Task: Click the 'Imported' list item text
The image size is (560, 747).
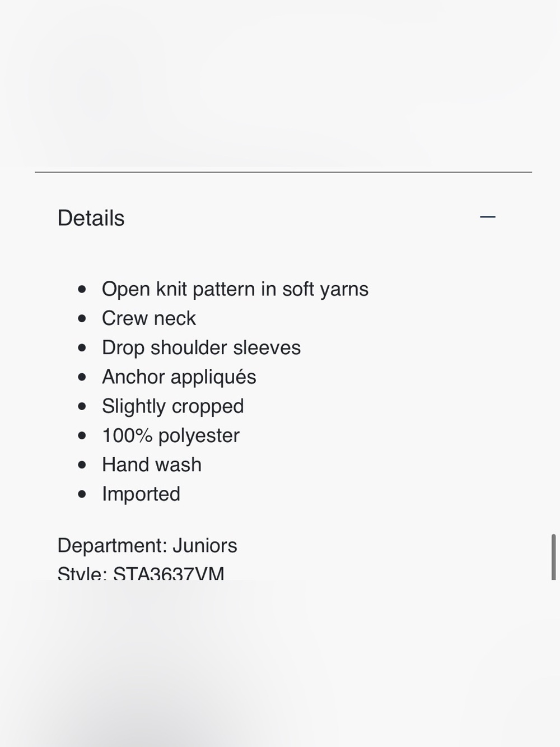Action: (x=141, y=494)
